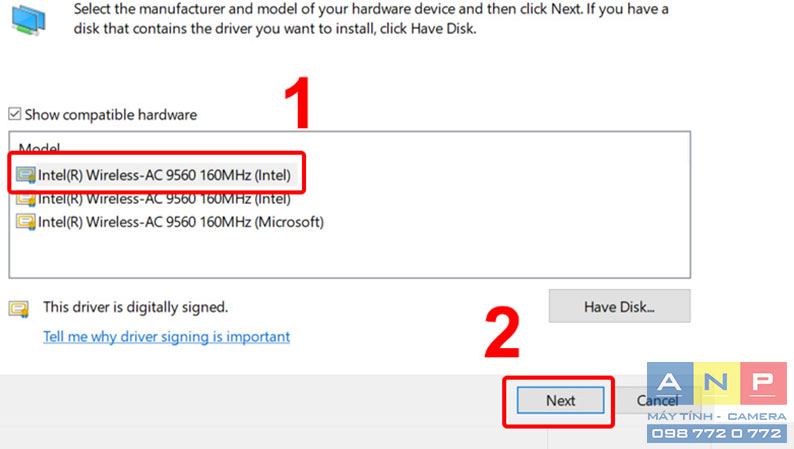
Task: Click the red P tile in the watermark logo
Action: (x=763, y=383)
